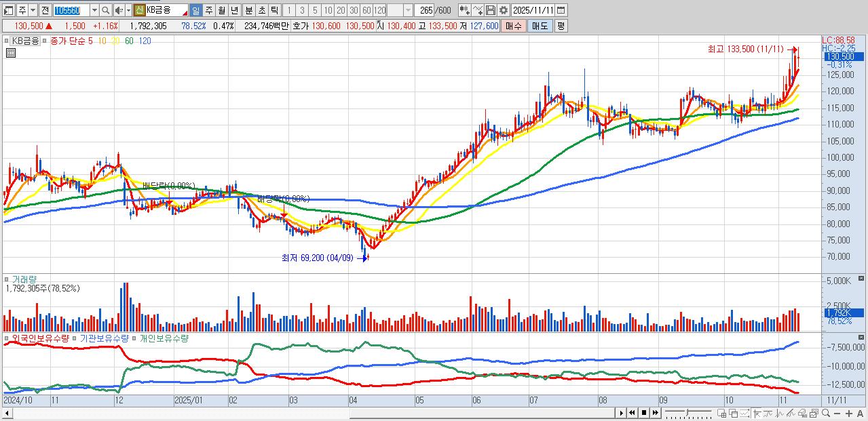
Task: Click the 10 interval button
Action: [x=328, y=11]
